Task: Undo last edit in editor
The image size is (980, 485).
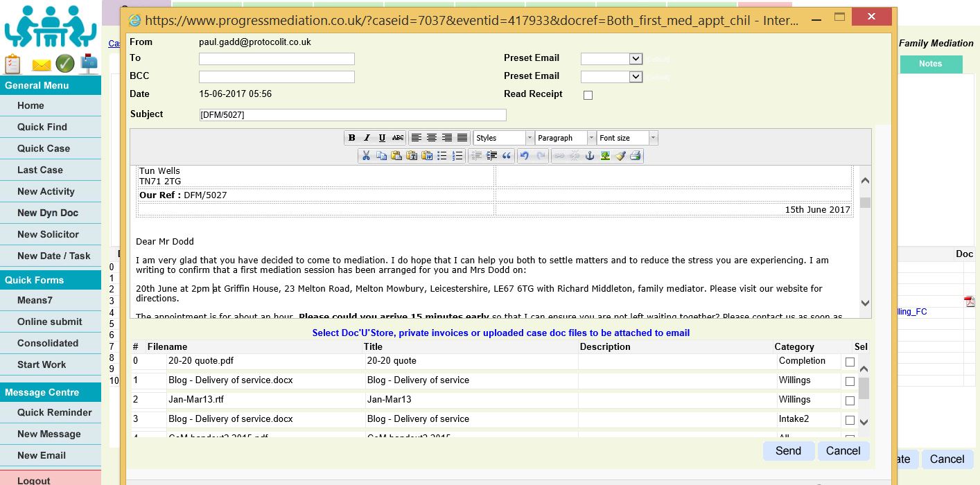Action: pos(525,156)
